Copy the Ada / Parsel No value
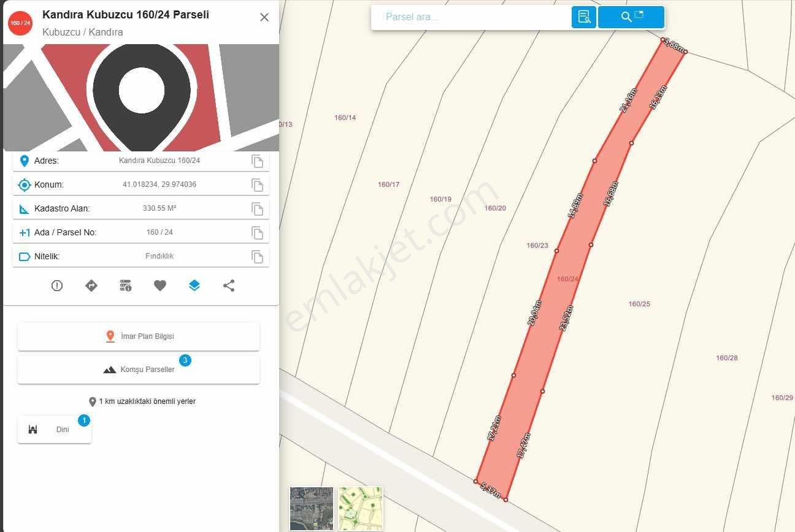Viewport: 795px width, 532px height. 257,233
